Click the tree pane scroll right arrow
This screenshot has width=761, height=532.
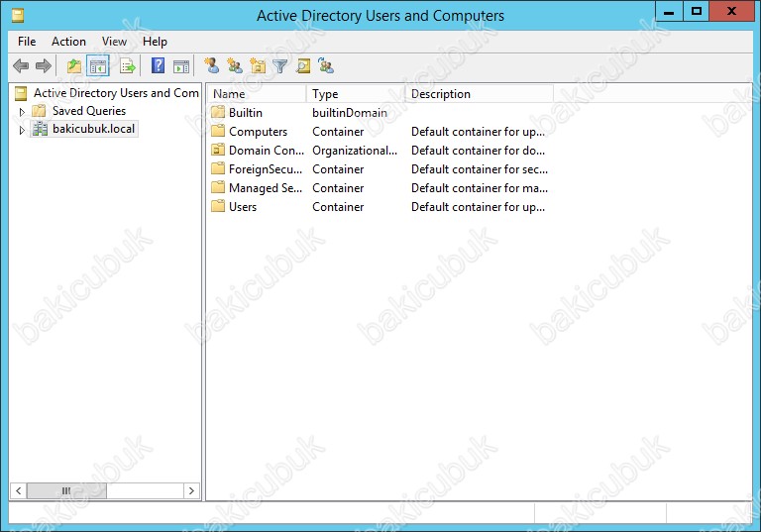point(191,490)
